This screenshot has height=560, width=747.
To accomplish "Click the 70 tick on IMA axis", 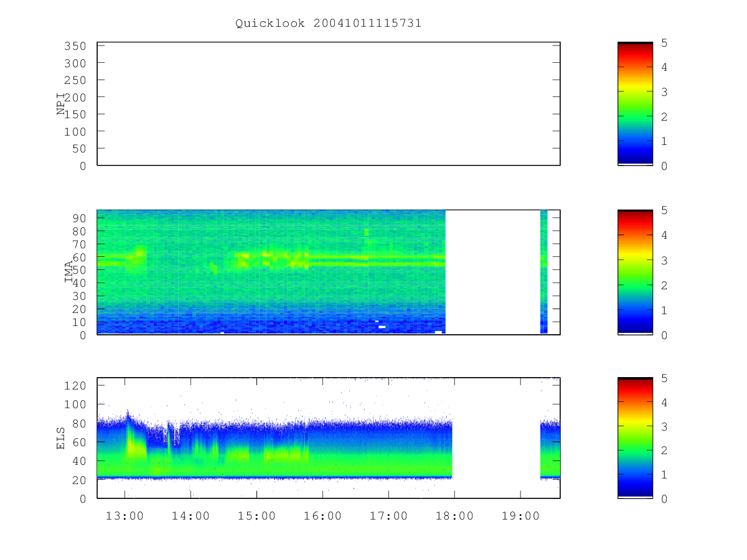I will 78,244.
